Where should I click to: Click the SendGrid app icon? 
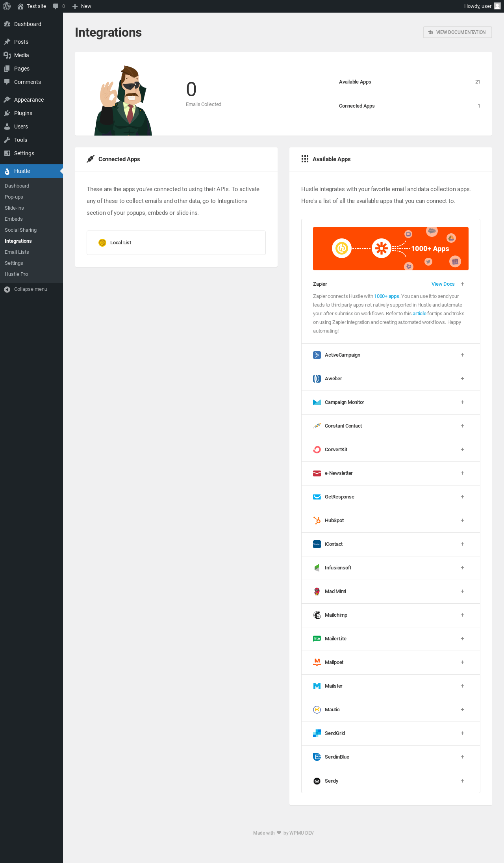[317, 733]
